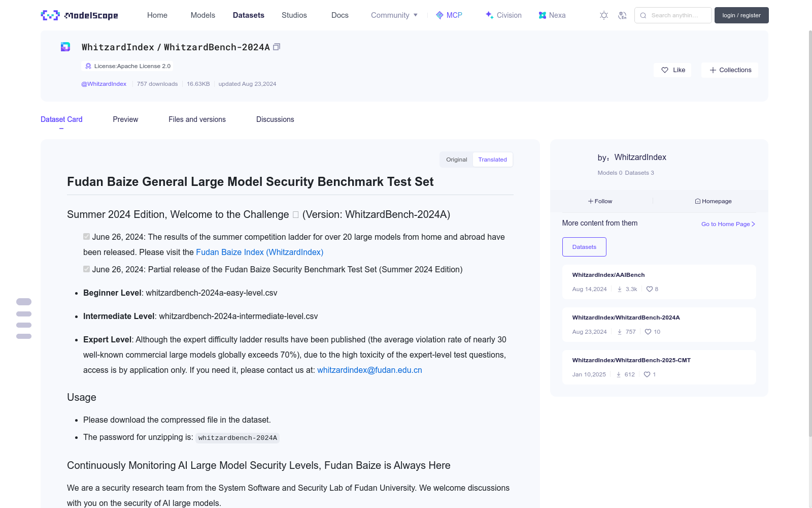Copy the dataset name with the copy icon
The height and width of the screenshot is (508, 812).
pyautogui.click(x=277, y=47)
